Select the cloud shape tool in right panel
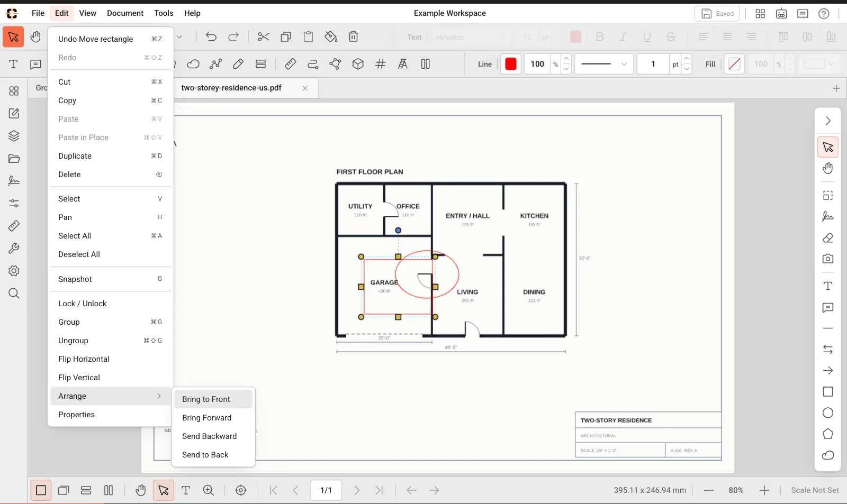The height and width of the screenshot is (504, 847). [x=828, y=455]
